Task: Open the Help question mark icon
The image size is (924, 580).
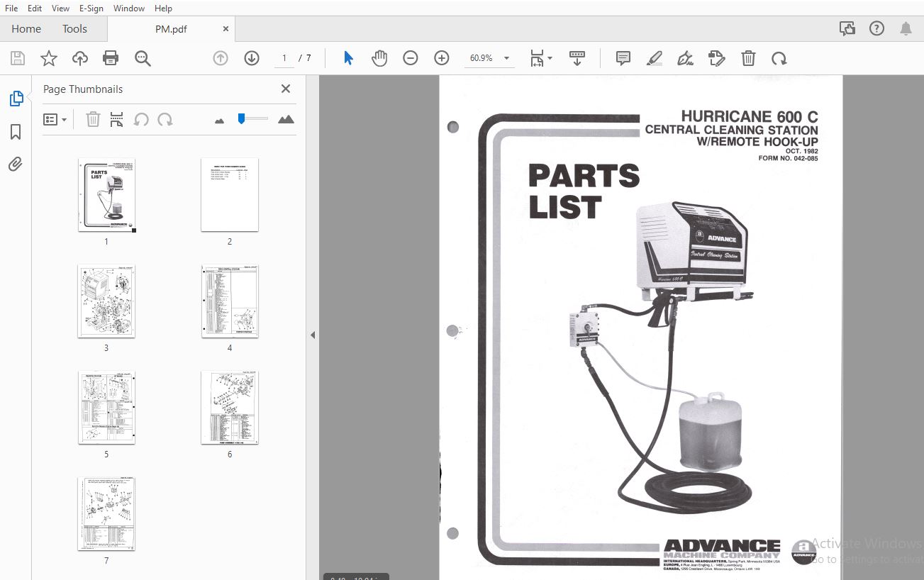Action: tap(877, 28)
